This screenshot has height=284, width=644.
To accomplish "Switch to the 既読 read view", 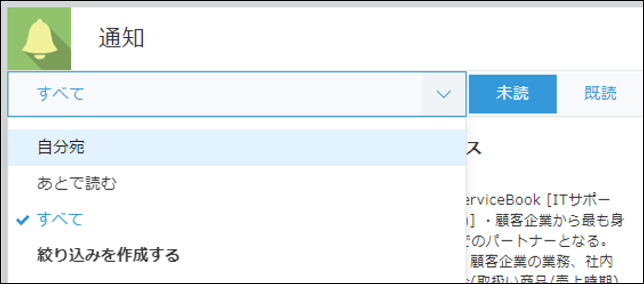I will [x=601, y=94].
